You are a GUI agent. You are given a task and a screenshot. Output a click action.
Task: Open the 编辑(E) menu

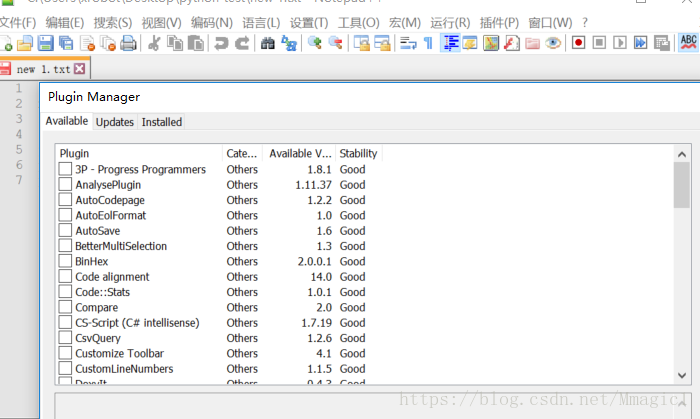tap(65, 23)
